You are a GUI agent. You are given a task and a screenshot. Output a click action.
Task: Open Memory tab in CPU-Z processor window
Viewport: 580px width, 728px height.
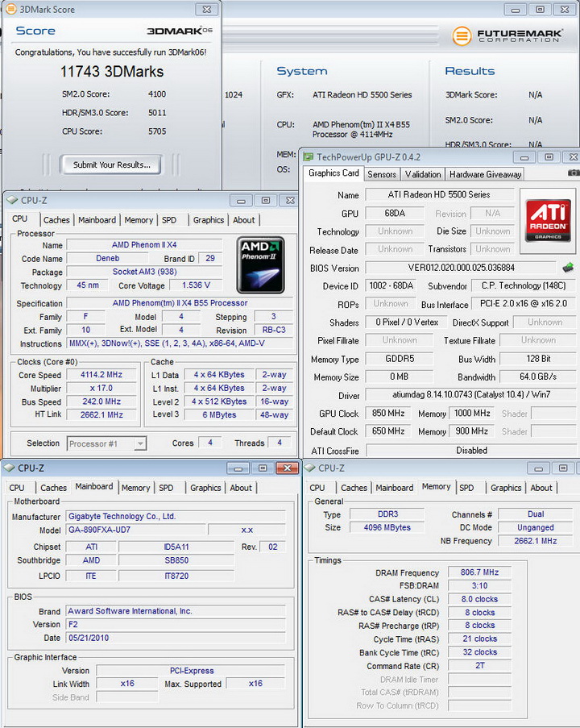click(x=139, y=220)
